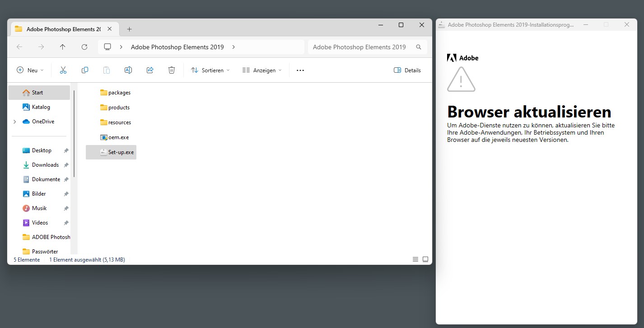
Task: Close the Adobe installer window
Action: [627, 24]
